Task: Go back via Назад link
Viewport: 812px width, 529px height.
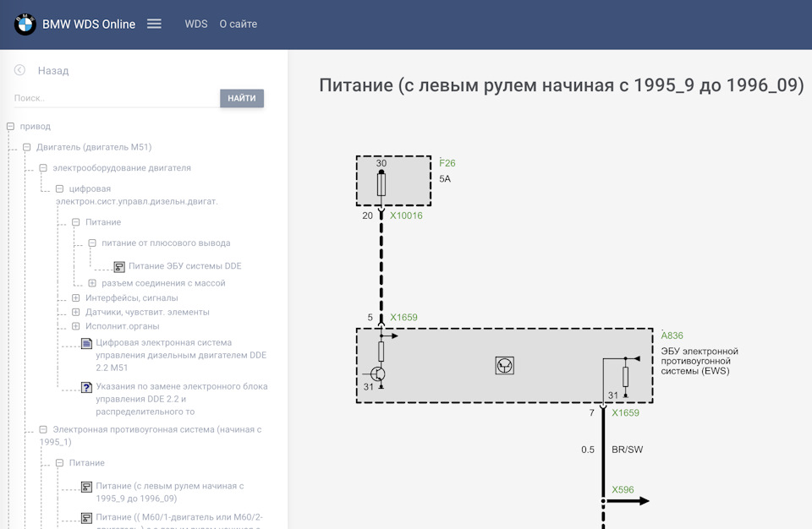Action: click(52, 70)
